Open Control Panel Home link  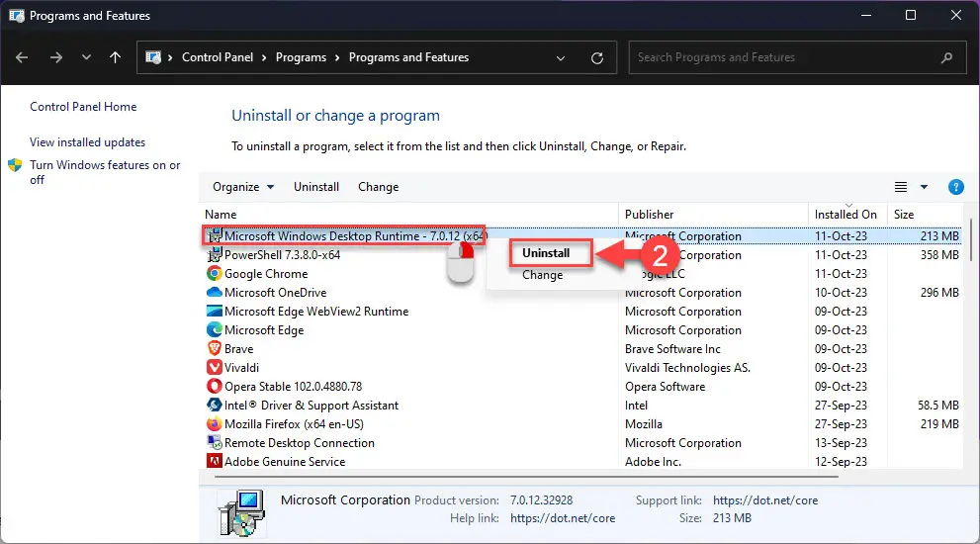click(83, 107)
